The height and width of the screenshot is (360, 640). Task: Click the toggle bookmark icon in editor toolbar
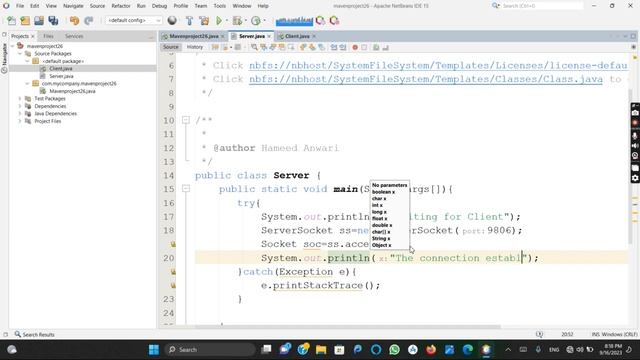tap(322, 47)
